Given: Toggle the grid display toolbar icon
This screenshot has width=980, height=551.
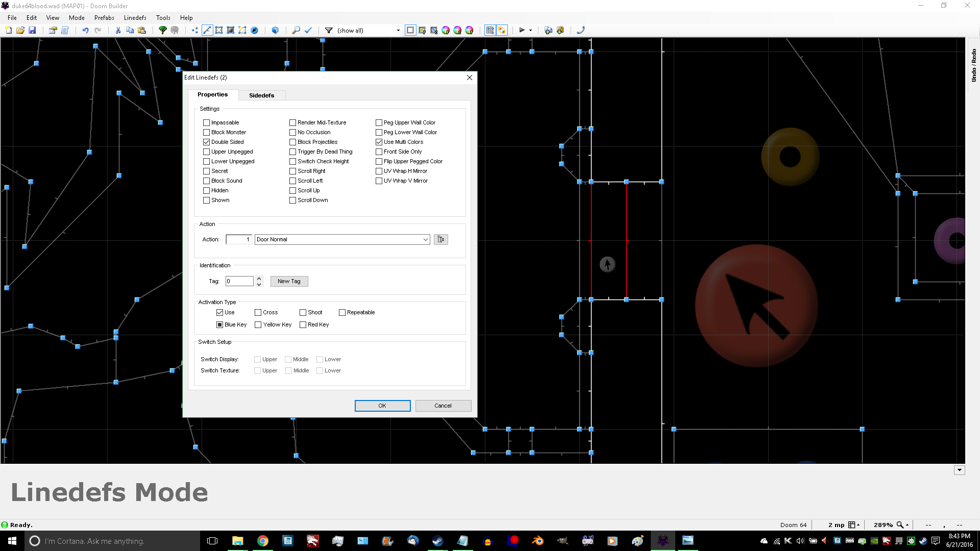Looking at the screenshot, I should tap(489, 30).
